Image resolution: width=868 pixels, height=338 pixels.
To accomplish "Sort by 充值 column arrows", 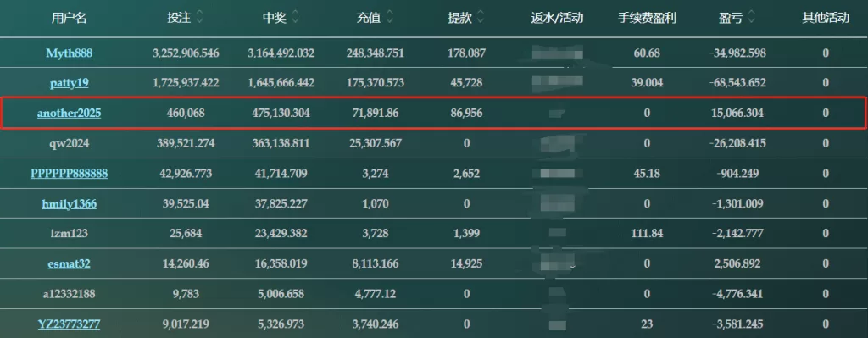I will click(x=390, y=18).
